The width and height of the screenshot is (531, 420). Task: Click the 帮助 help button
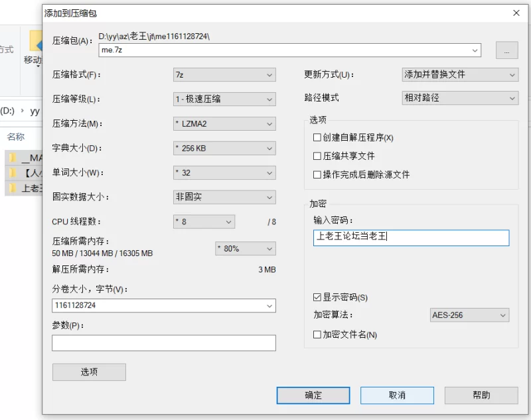click(x=481, y=395)
